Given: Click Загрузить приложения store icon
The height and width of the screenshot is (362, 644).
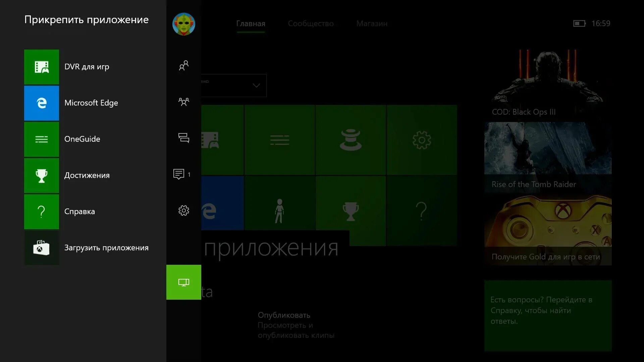Looking at the screenshot, I should click(42, 248).
